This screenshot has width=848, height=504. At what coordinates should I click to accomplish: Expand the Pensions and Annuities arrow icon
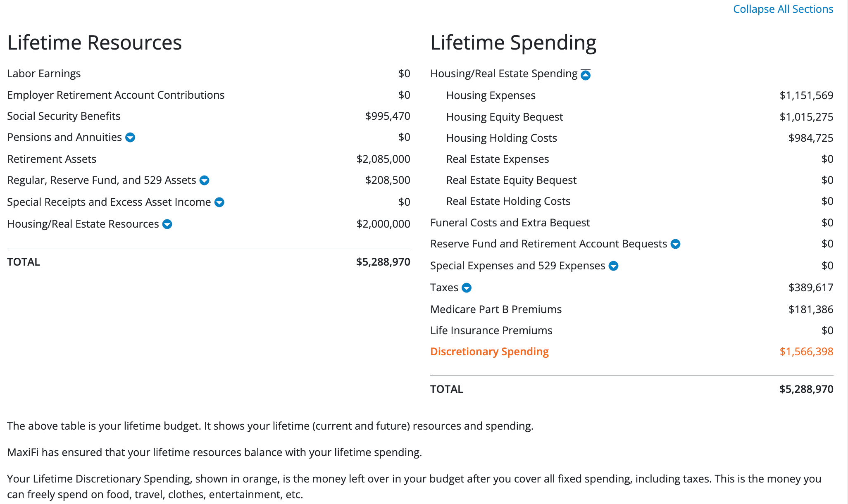click(x=130, y=138)
